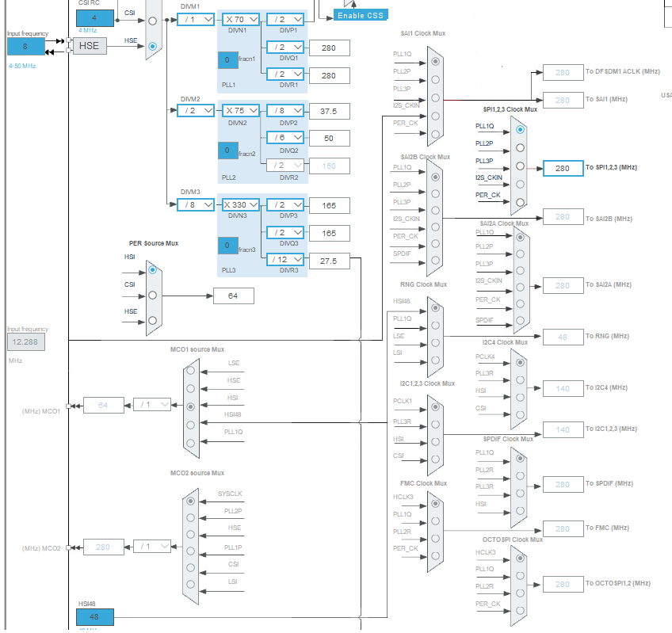Choose the CSI input on PLL source mux
Image resolution: width=672 pixels, height=633 pixels.
click(x=153, y=21)
